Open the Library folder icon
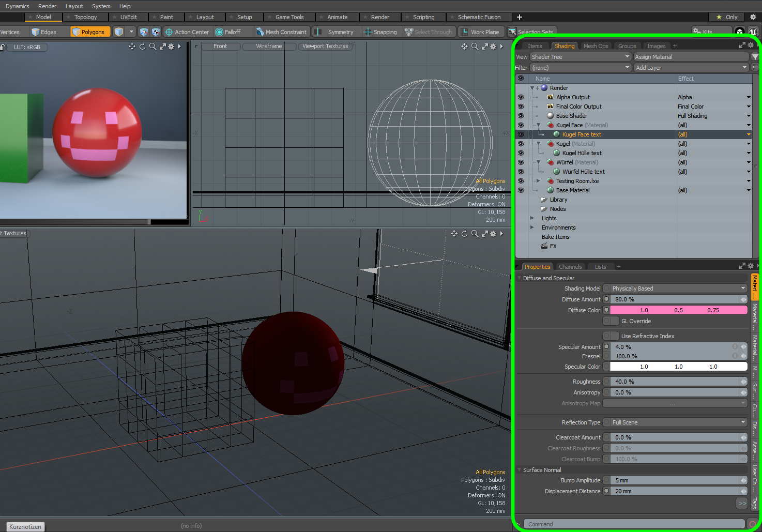The width and height of the screenshot is (762, 532). pos(544,200)
